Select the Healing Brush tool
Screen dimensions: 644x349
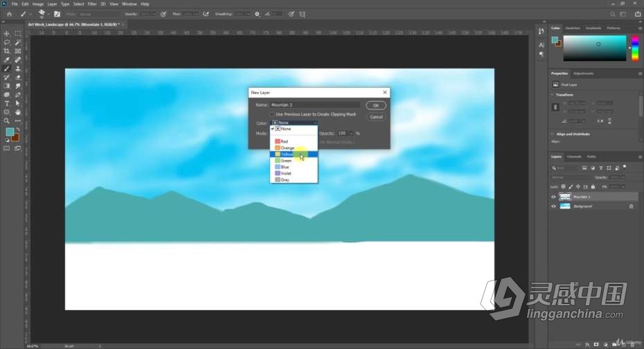tap(18, 60)
